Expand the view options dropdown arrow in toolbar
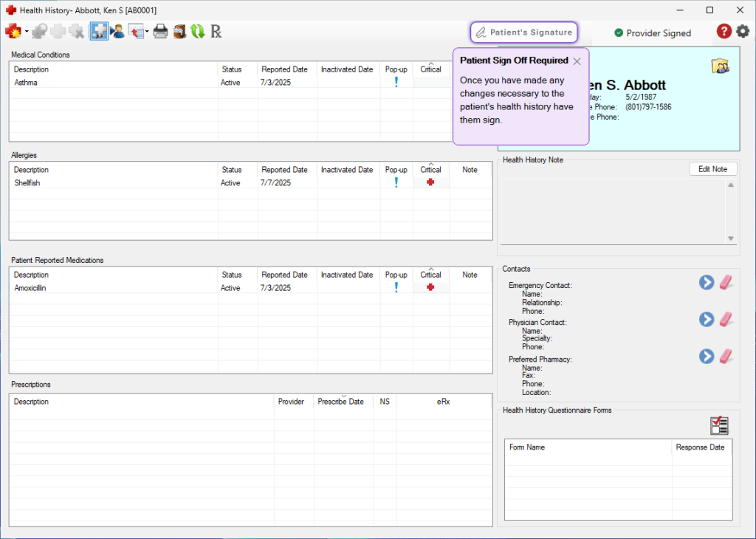The height and width of the screenshot is (539, 756). pos(147,32)
